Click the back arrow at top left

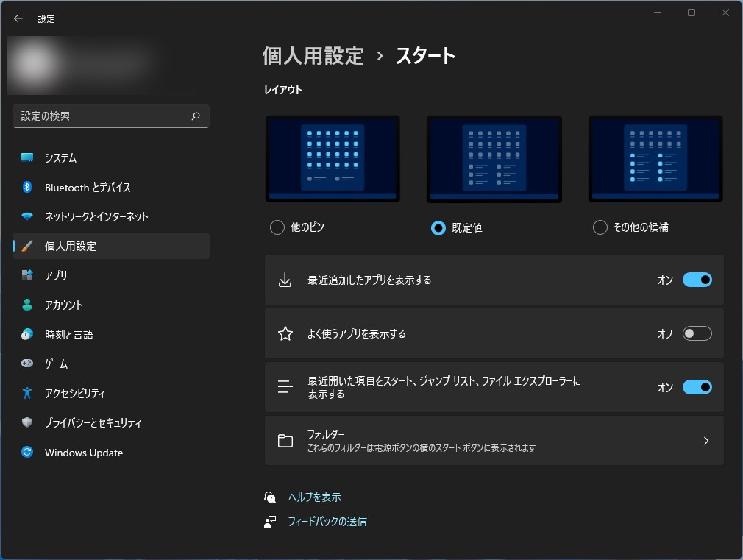click(x=17, y=18)
